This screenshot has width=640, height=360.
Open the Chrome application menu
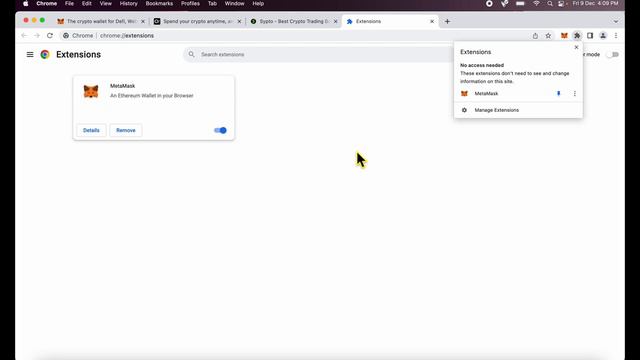click(47, 4)
